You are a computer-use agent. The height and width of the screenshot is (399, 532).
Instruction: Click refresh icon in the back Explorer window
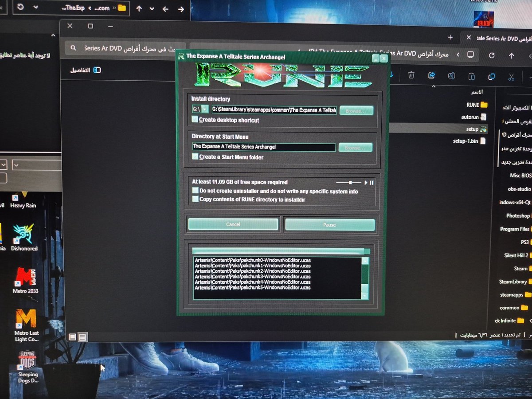[x=21, y=8]
